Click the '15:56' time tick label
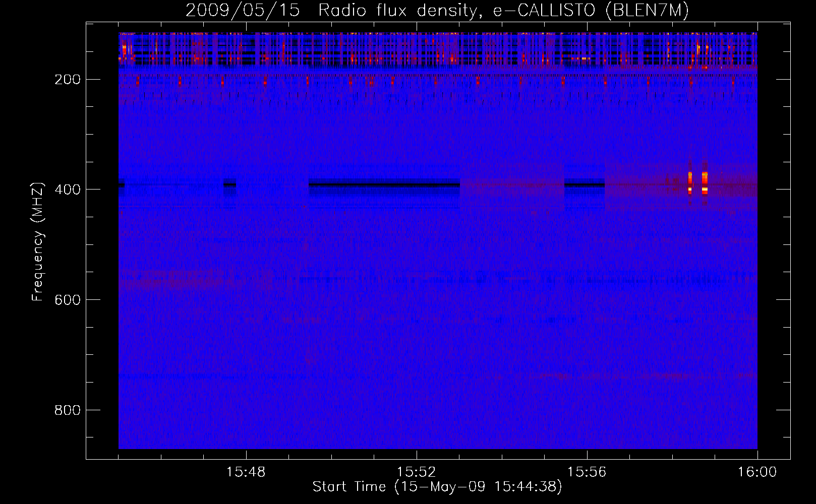The height and width of the screenshot is (504, 816). tap(587, 472)
